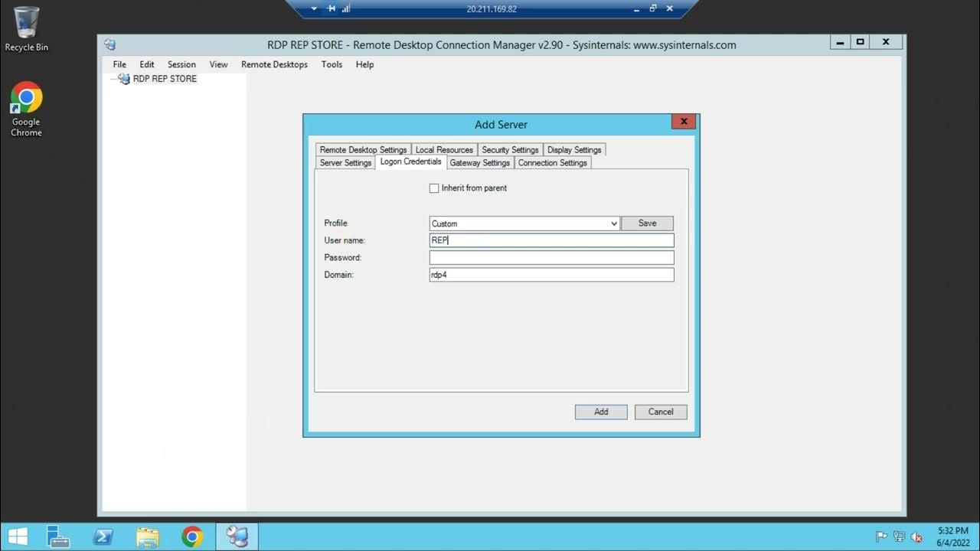Screen dimensions: 980x551
Task: Check the connection signal strength icon
Action: pyautogui.click(x=346, y=8)
